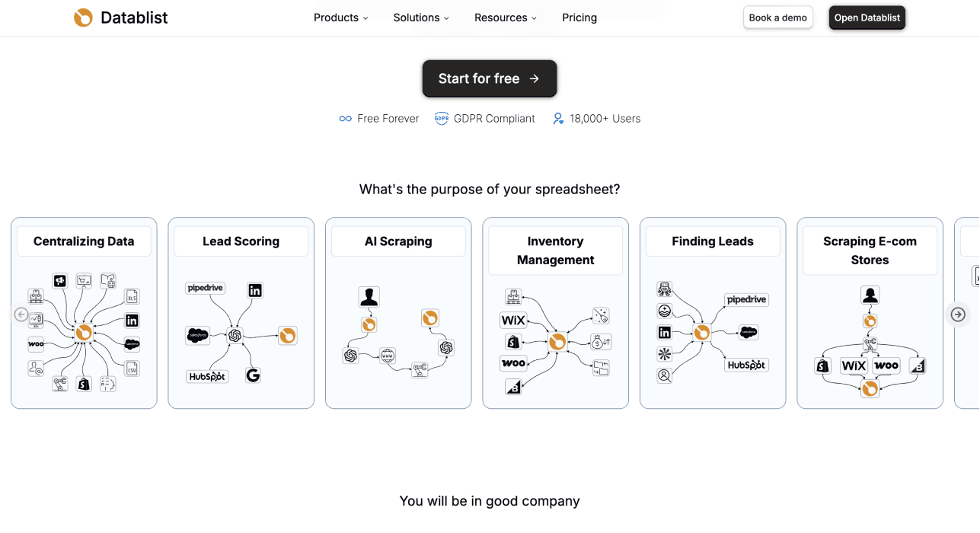The height and width of the screenshot is (533, 980).
Task: Click the Start for free button
Action: pyautogui.click(x=489, y=78)
